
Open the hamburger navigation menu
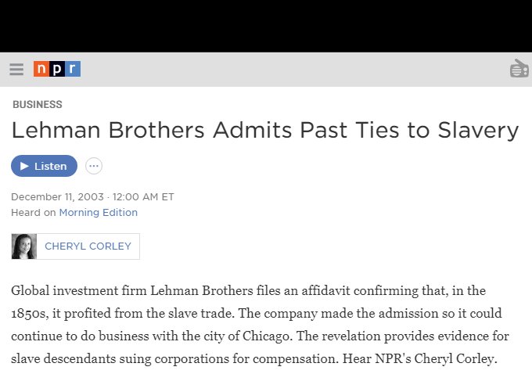(x=16, y=70)
